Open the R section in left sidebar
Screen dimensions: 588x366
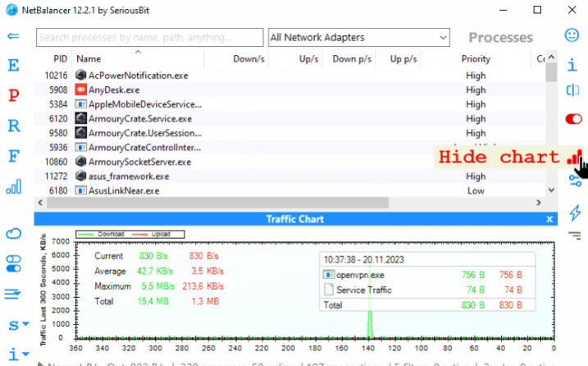(13, 126)
